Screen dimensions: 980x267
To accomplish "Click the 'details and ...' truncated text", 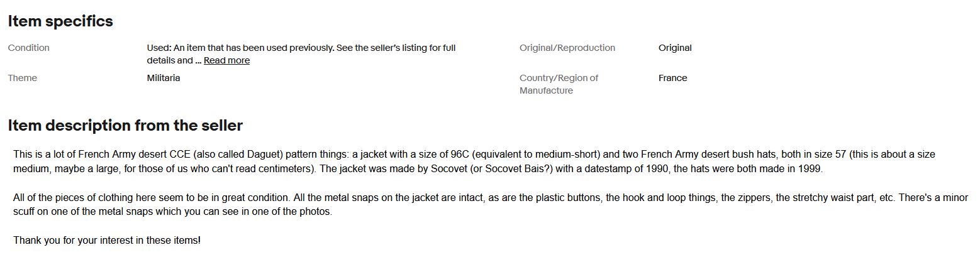I will (x=174, y=60).
